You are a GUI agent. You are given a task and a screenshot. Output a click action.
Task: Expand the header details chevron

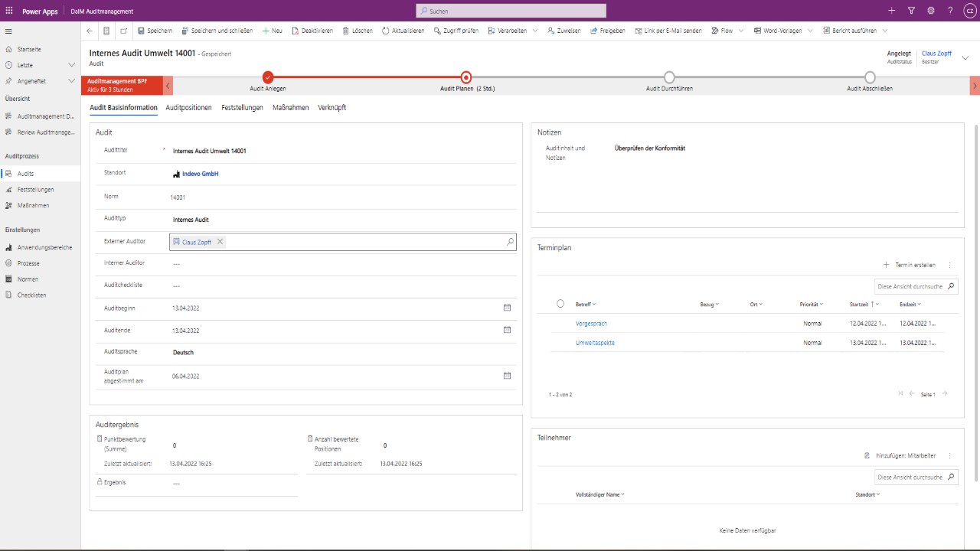[x=965, y=58]
